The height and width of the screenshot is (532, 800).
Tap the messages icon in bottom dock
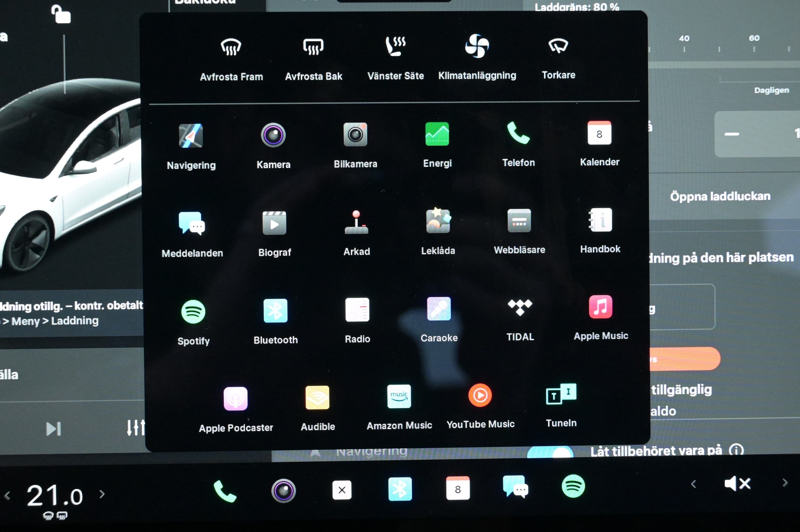516,487
